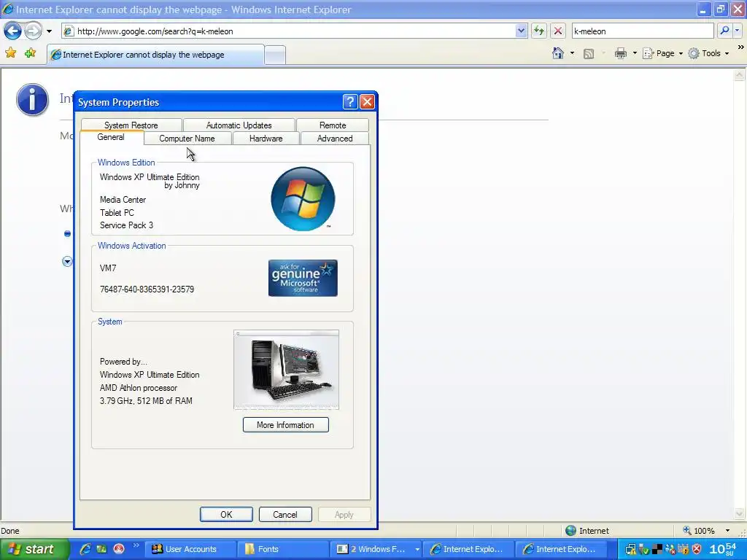Viewport: 747px width, 560px height.
Task: Click the 'AMD Athlon processor' text
Action: [139, 388]
